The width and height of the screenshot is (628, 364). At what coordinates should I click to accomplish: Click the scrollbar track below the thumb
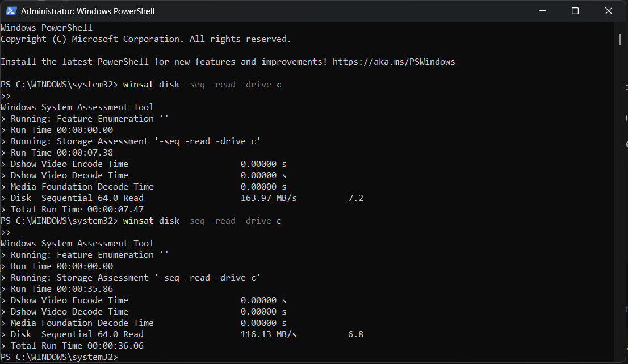pos(619,199)
